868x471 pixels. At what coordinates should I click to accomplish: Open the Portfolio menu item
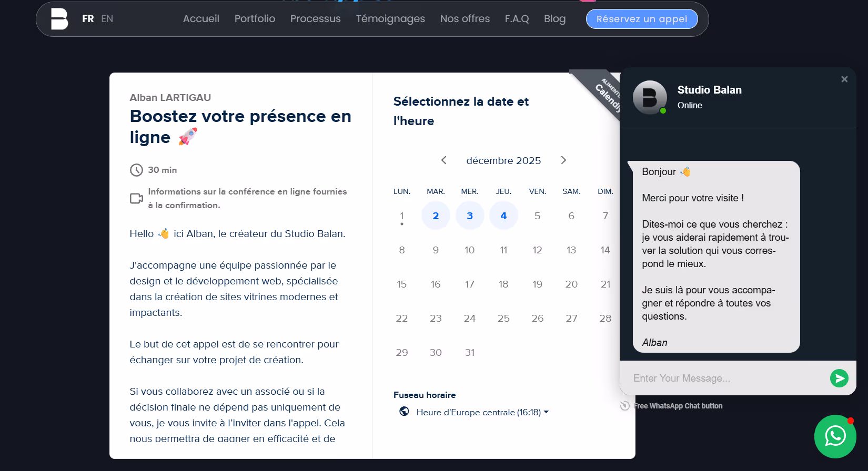[x=255, y=19]
